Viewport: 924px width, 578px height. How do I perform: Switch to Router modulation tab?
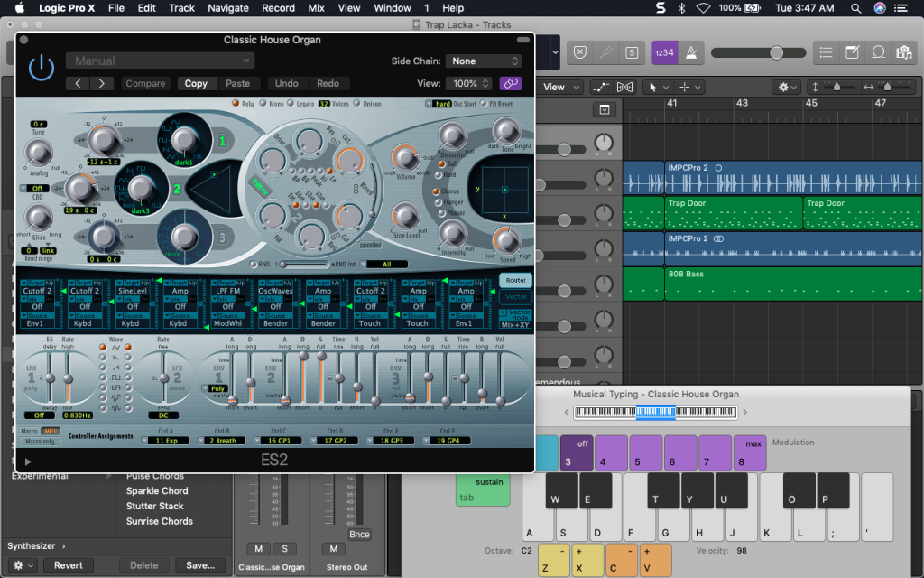515,280
